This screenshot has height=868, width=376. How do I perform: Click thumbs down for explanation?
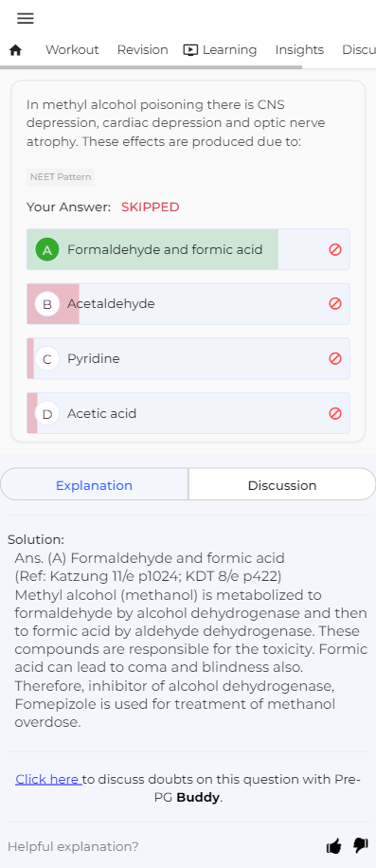[360, 845]
